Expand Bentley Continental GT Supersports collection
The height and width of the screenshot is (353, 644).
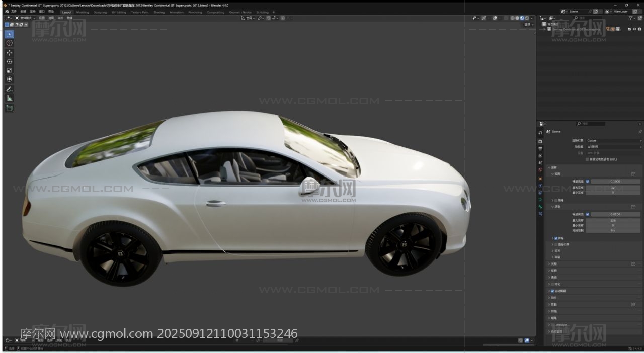[x=544, y=29]
